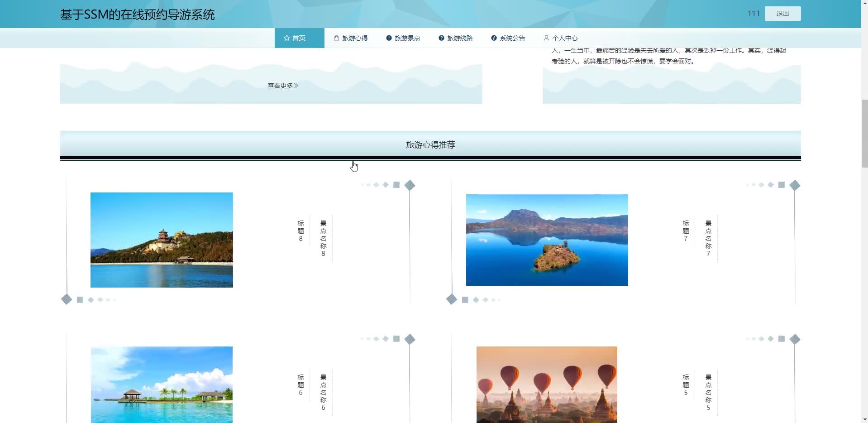Click the page vertical scrollbar thumb
Screen dimensions: 868x423
[x=864, y=134]
